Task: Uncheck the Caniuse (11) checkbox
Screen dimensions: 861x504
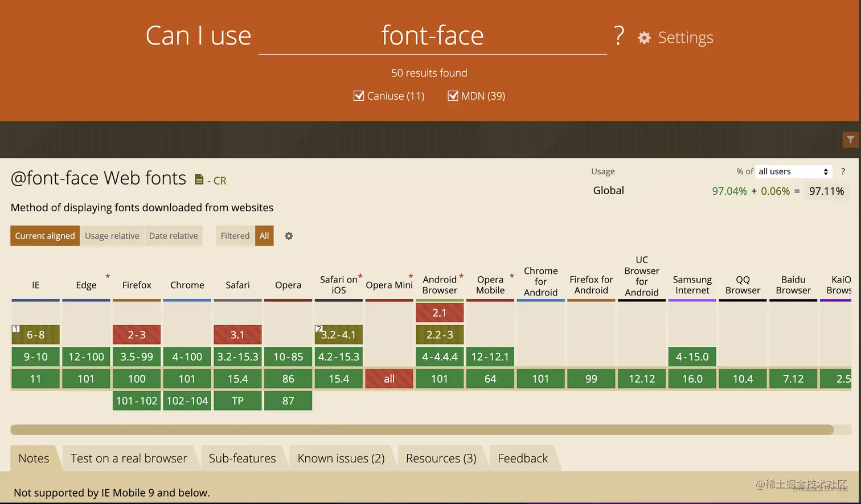Action: click(359, 96)
